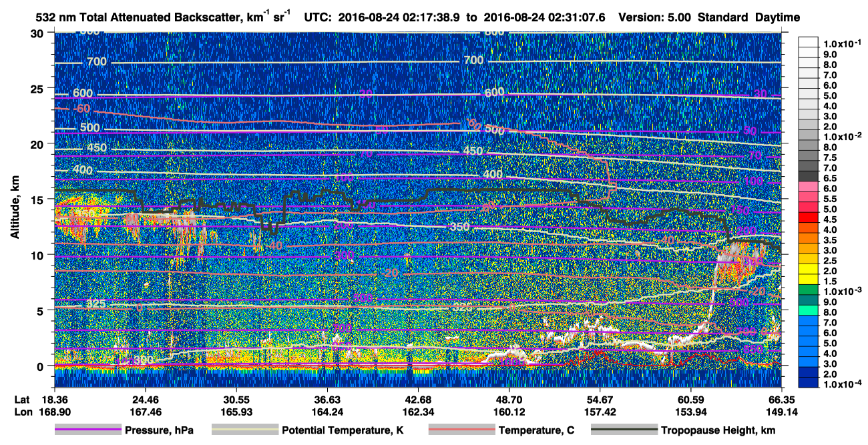Click colorbar label '1.0x10-4'
The image size is (868, 445).
[843, 384]
